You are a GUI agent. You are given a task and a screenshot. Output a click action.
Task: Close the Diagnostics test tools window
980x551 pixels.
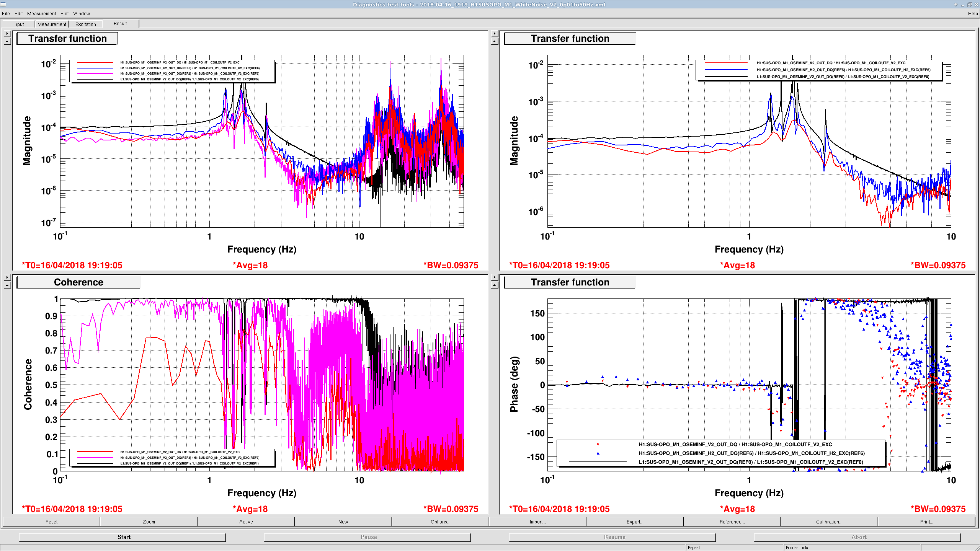976,5
